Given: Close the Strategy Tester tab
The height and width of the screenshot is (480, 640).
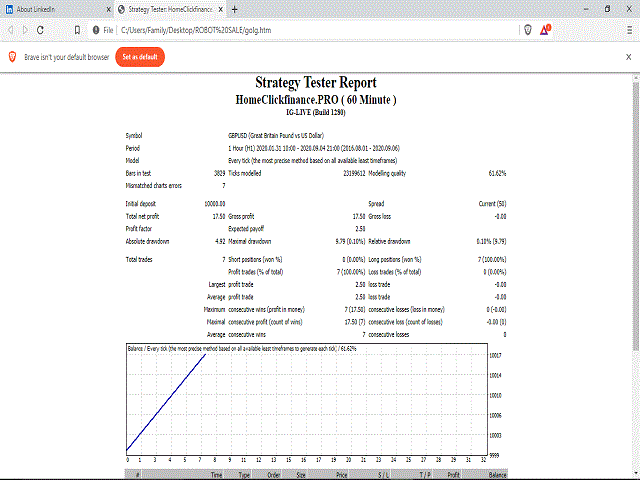Looking at the screenshot, I should [x=220, y=9].
